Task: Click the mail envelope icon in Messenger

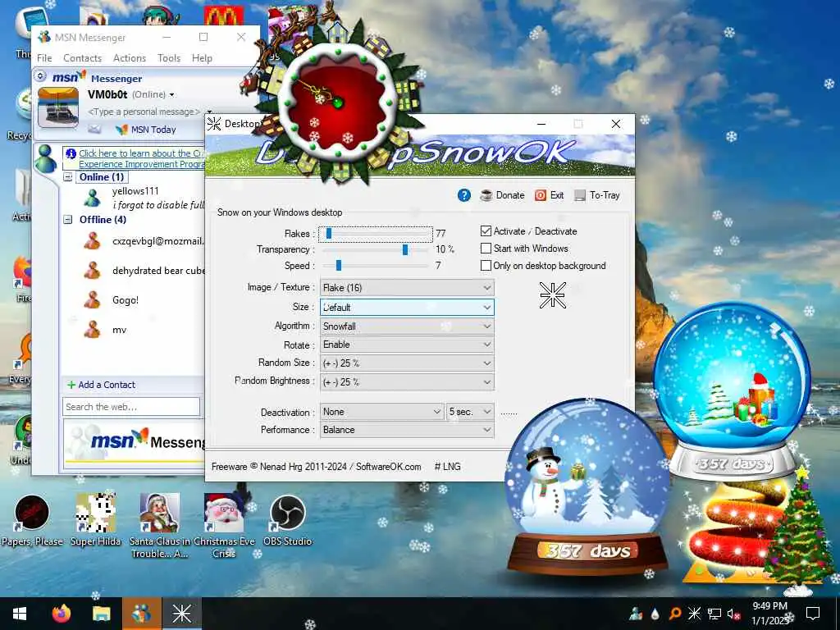Action: pyautogui.click(x=94, y=129)
